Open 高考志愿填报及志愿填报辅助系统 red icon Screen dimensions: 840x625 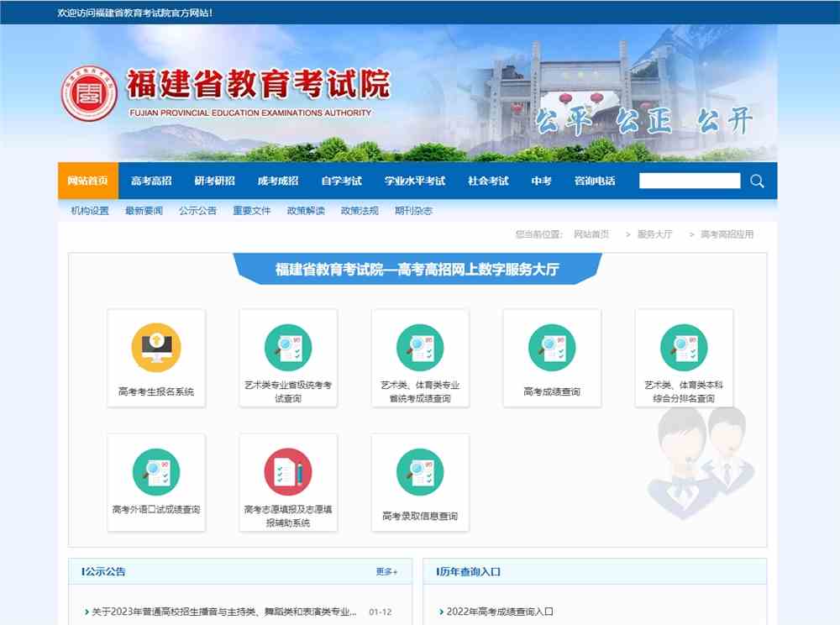pyautogui.click(x=288, y=472)
